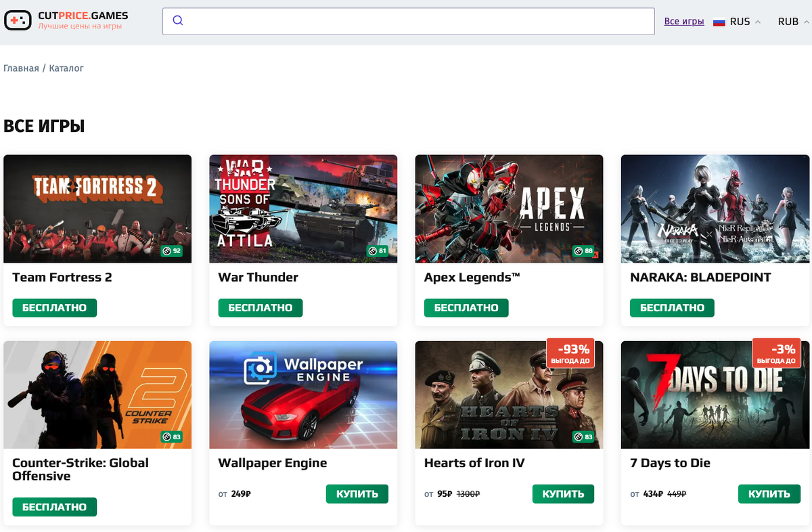
Task: Click the 92 score badge on Team Fortress 2
Action: (x=172, y=251)
